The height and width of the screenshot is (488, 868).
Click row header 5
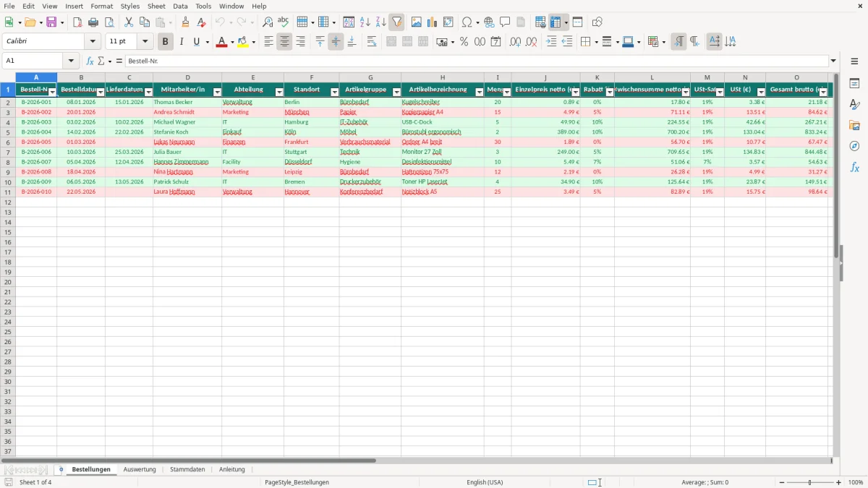point(8,132)
